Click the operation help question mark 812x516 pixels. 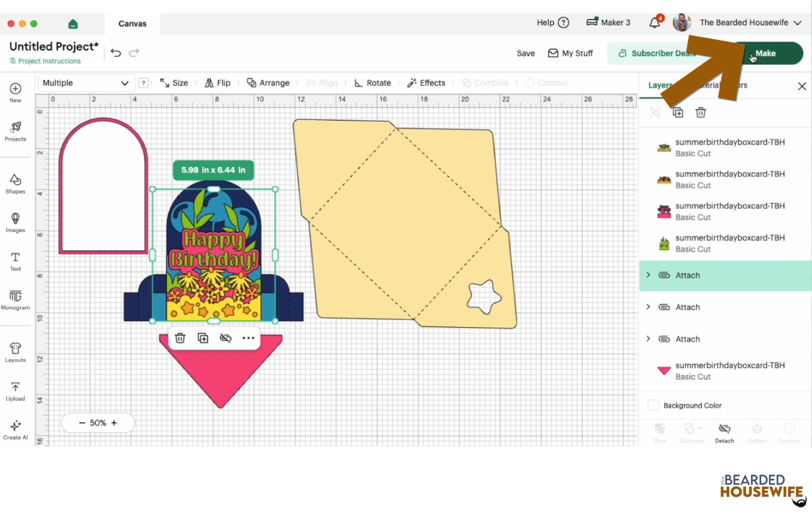pos(144,83)
